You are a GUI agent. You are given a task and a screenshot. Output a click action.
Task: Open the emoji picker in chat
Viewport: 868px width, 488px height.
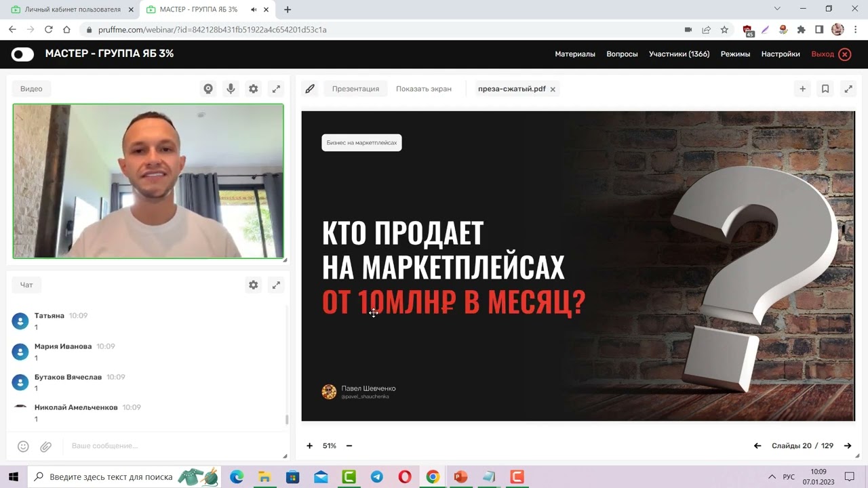23,445
